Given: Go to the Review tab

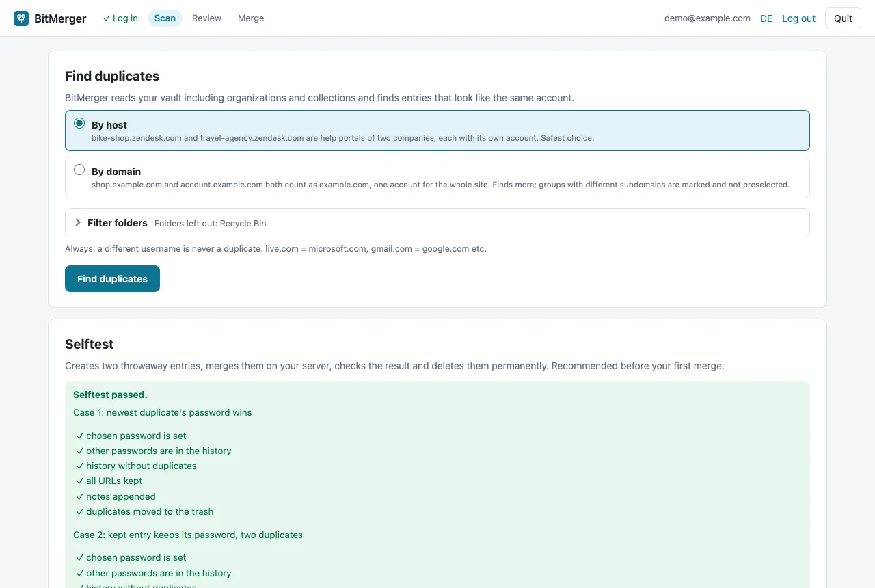Looking at the screenshot, I should [x=206, y=18].
